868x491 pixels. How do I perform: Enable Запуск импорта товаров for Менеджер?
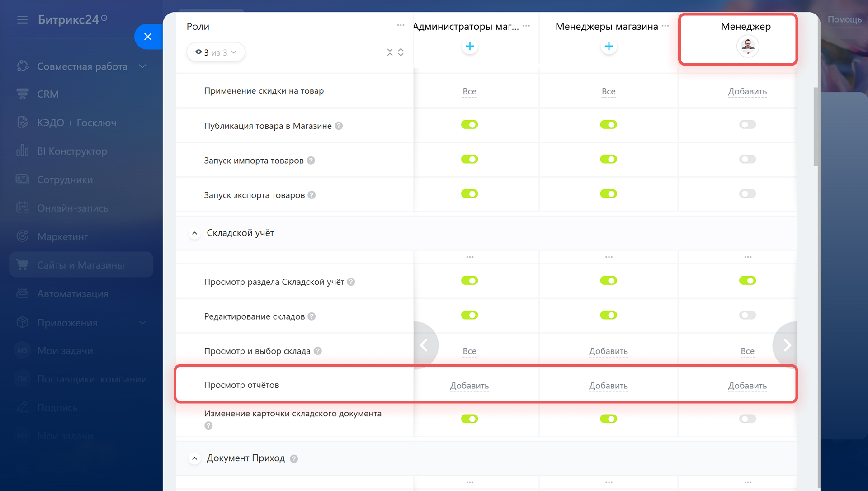[x=747, y=159]
